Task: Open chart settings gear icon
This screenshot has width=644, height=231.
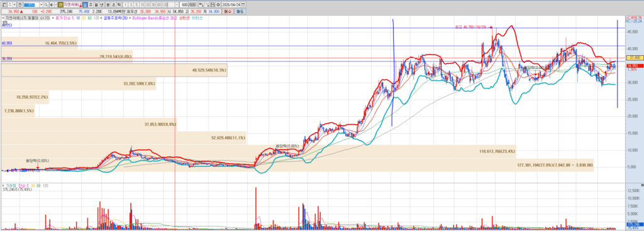Action: (218, 4)
